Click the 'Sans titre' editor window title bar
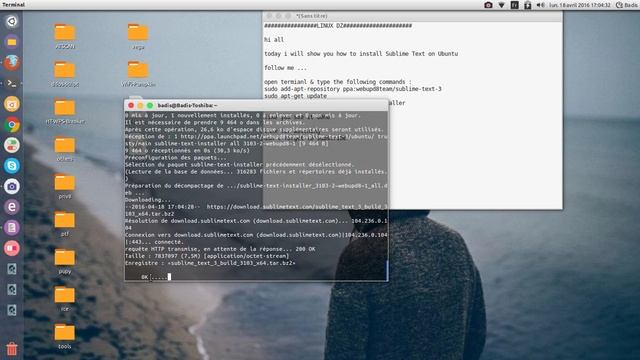The width and height of the screenshot is (640, 360). coord(412,16)
